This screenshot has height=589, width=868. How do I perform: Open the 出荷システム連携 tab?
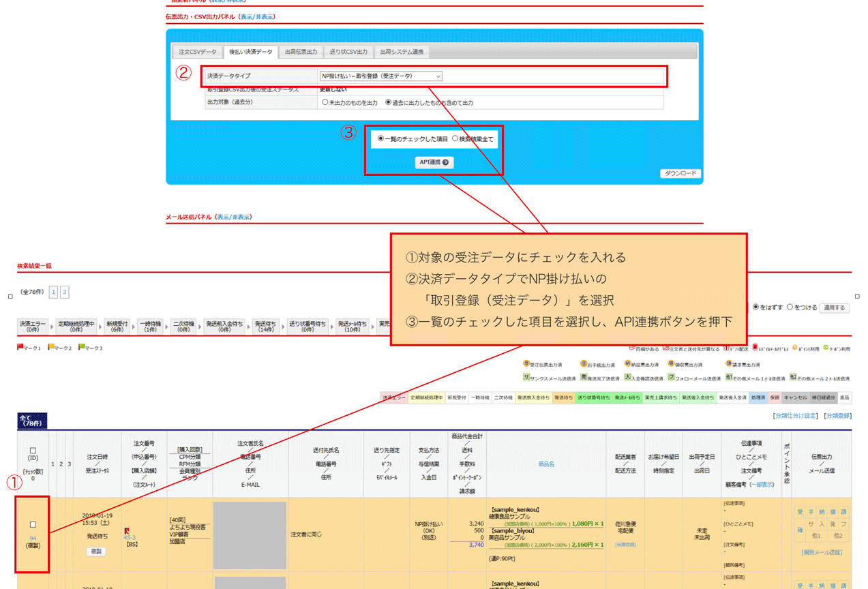coord(402,52)
